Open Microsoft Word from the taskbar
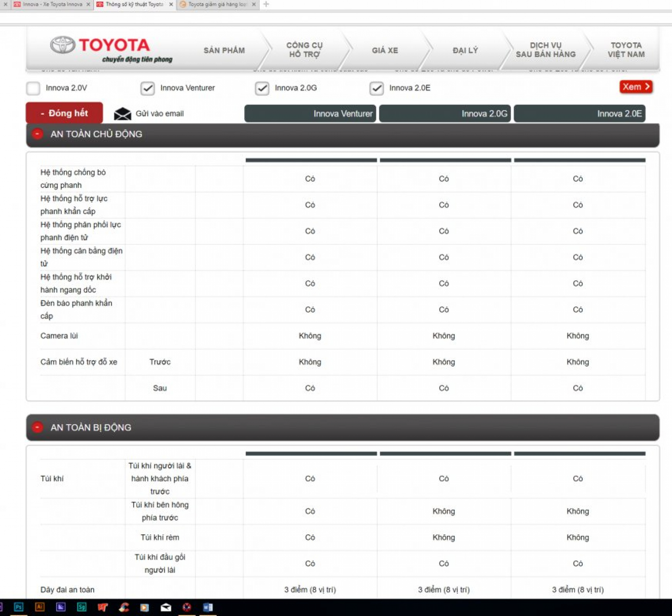The height and width of the screenshot is (616, 672). click(208, 607)
